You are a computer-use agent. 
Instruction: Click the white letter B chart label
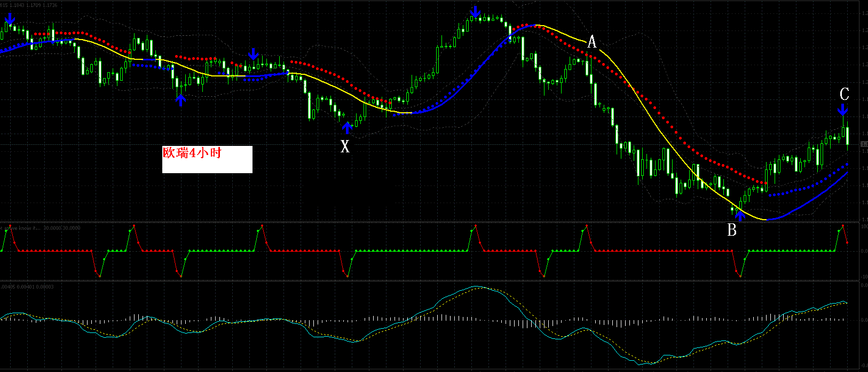pyautogui.click(x=732, y=230)
